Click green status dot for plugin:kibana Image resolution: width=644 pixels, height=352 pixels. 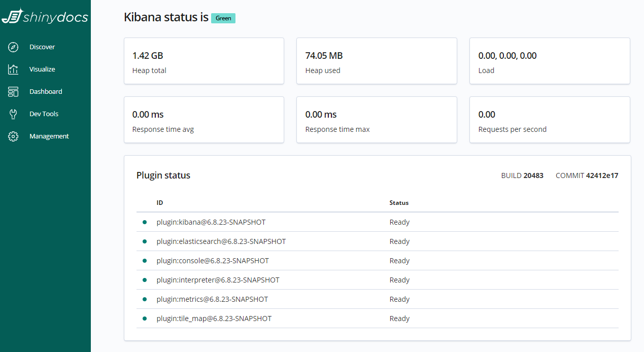[145, 222]
